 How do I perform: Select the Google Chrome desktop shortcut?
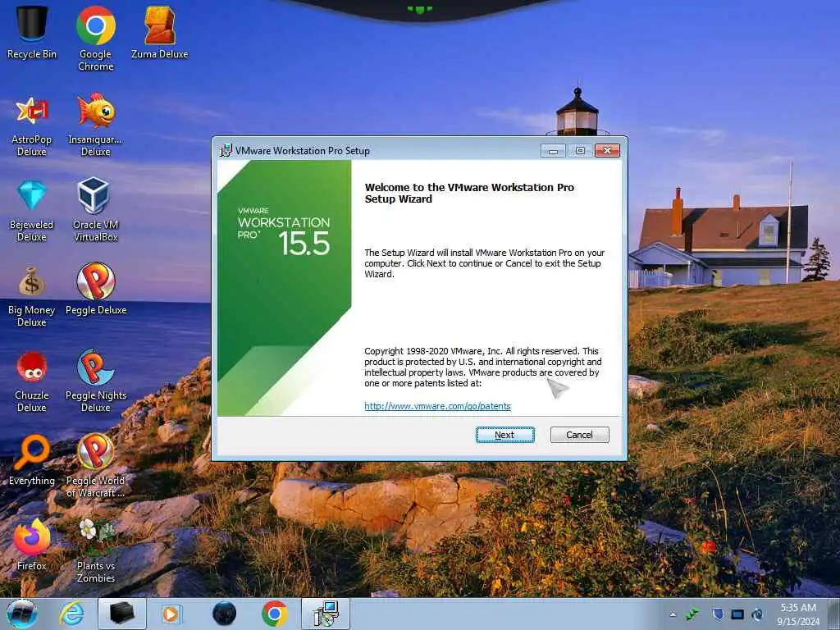pos(95,39)
